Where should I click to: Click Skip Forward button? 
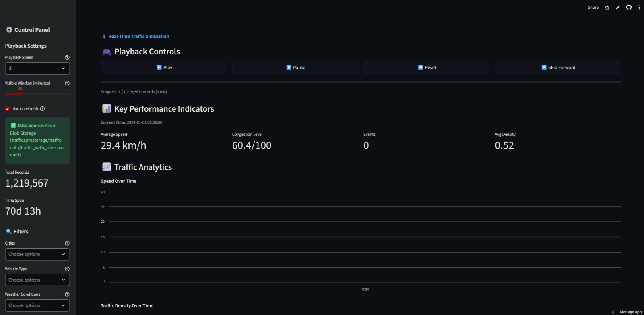pos(558,68)
